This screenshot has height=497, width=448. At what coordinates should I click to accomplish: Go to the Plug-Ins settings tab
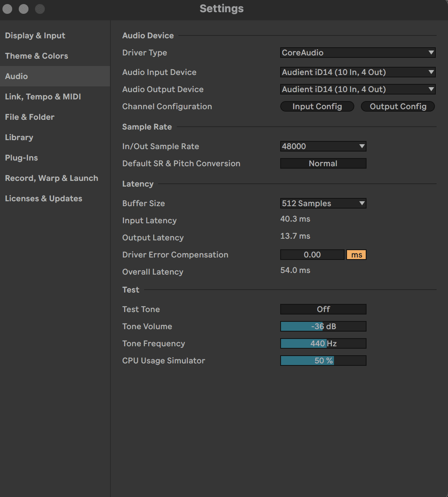[x=21, y=158]
